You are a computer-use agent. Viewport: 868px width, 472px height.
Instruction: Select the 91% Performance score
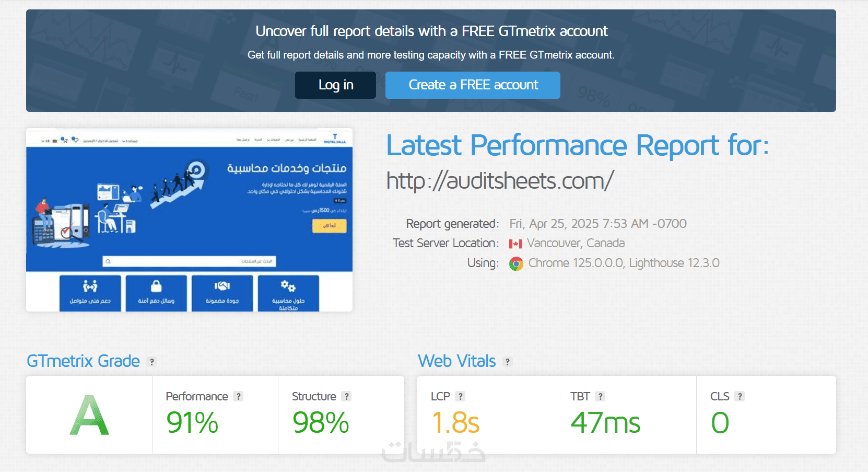coord(192,422)
